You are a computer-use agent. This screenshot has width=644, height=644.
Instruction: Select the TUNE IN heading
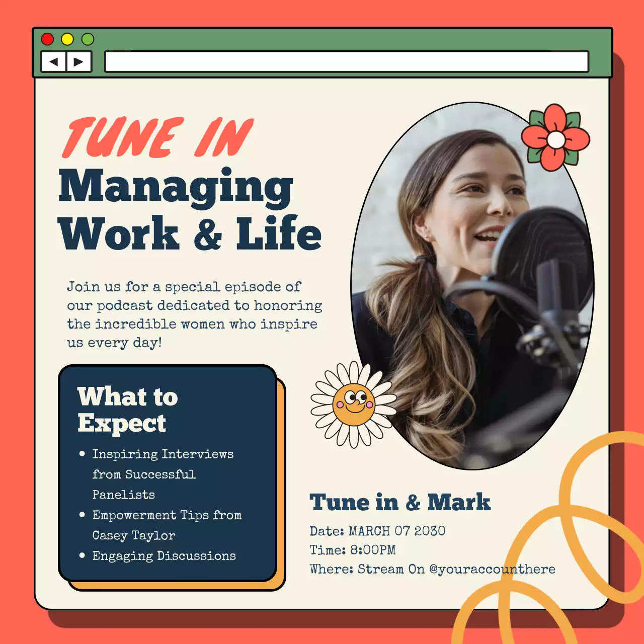point(157,137)
